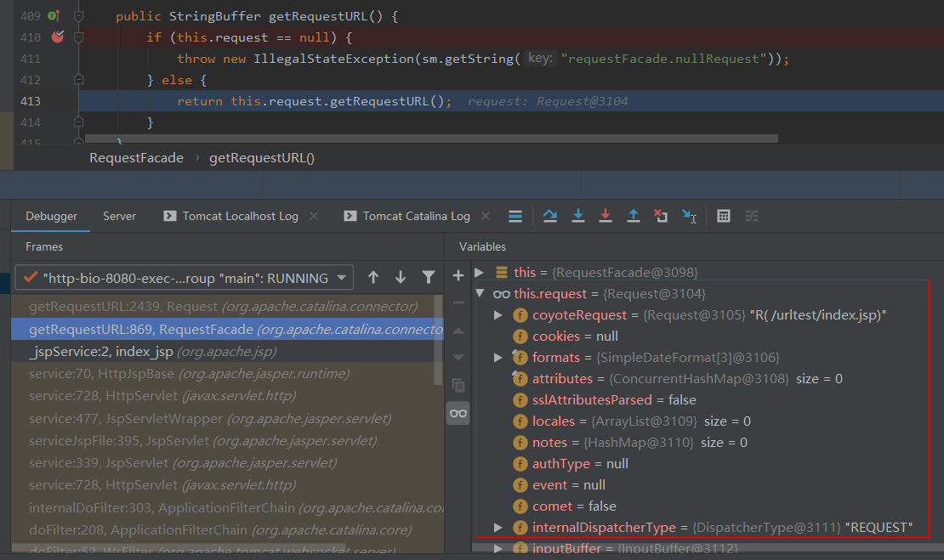Click the Step Out icon

coord(634,216)
